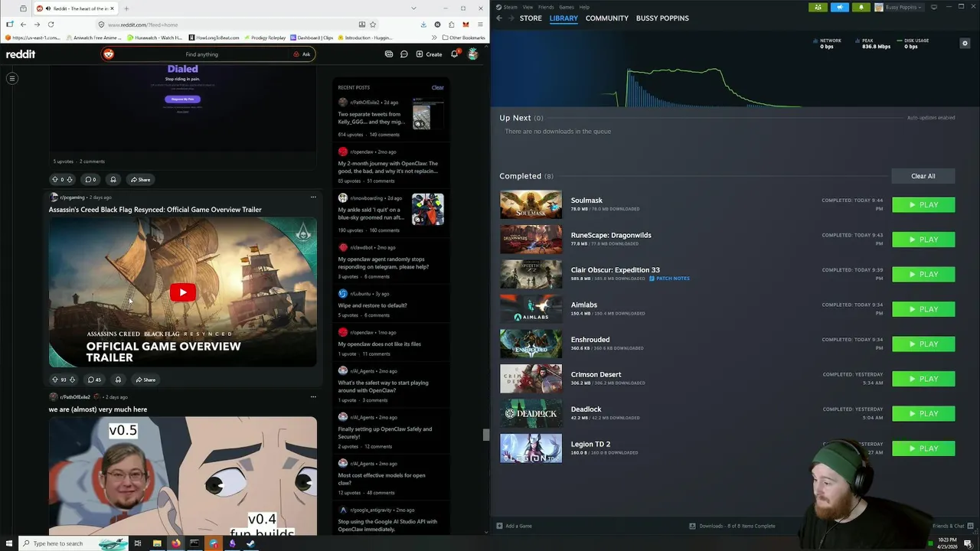Open the 'we are (almost) very much here' post image

coord(183,476)
